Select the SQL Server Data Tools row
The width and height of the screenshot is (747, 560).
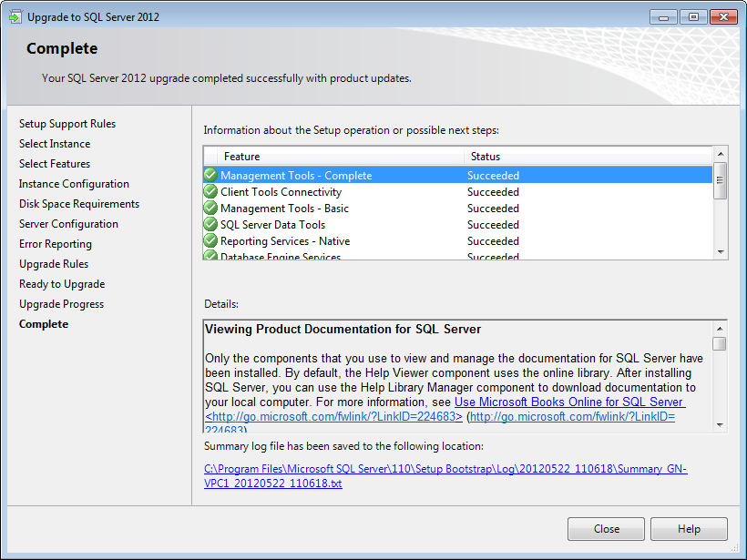point(458,224)
